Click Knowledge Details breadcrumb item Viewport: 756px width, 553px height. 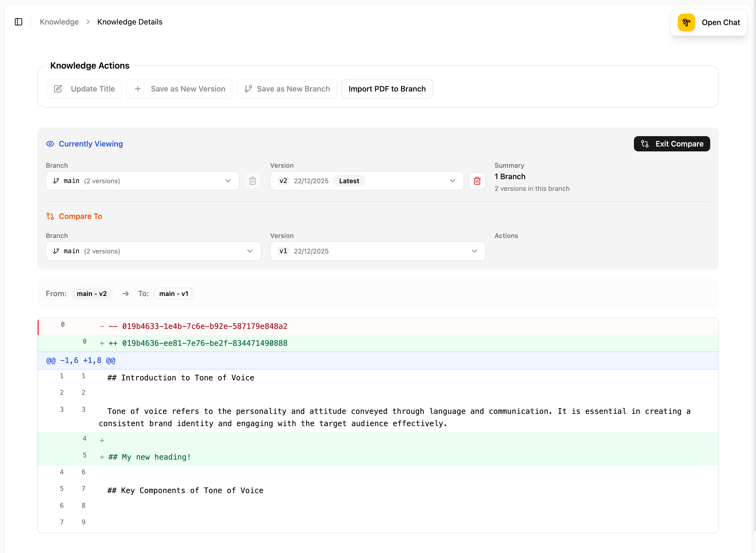tap(130, 22)
